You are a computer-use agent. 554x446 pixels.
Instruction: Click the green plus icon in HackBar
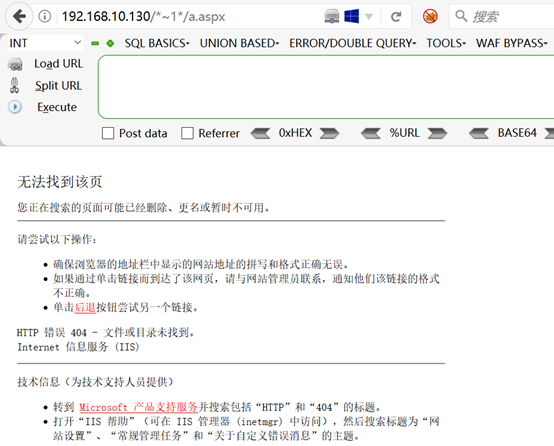coord(110,43)
